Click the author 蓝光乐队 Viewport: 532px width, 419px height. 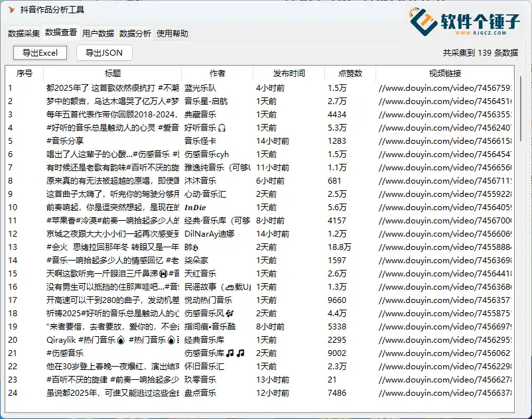[200, 88]
